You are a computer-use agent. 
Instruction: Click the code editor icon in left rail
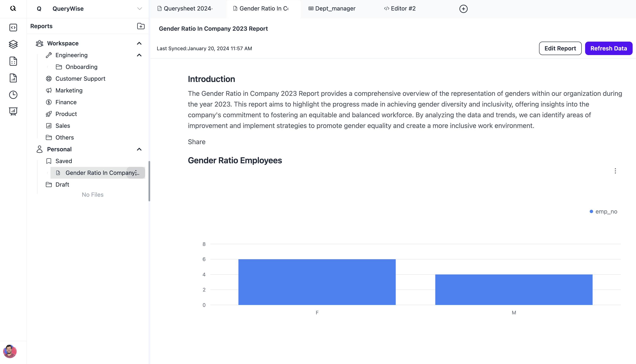pyautogui.click(x=13, y=28)
